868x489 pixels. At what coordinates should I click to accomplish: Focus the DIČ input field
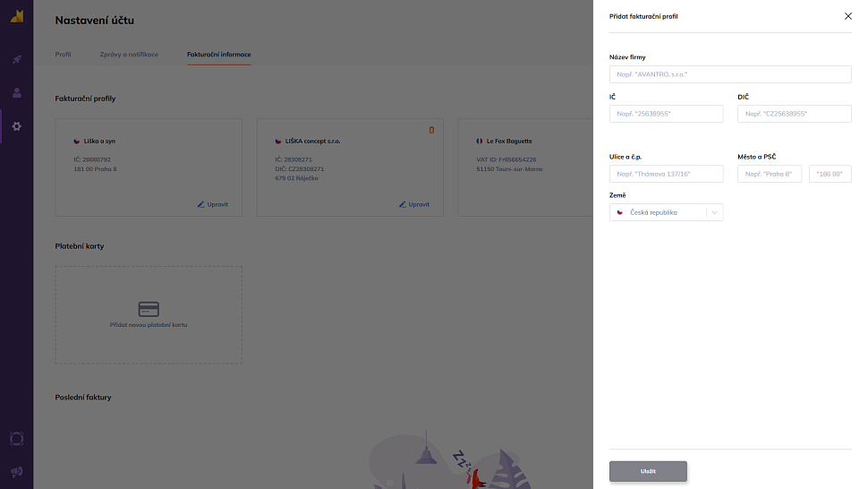(795, 114)
